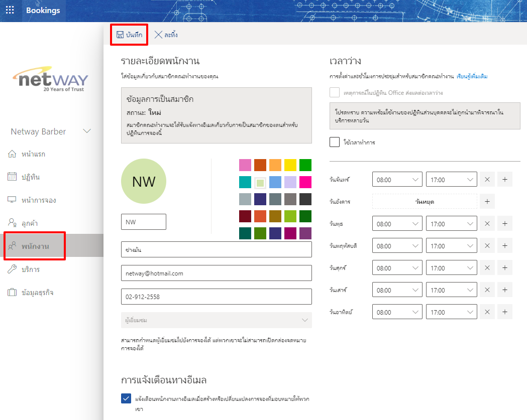Viewport: 527px width, 420px height.
Task: Expand Netway Barber calendar chevron
Action: pyautogui.click(x=87, y=131)
